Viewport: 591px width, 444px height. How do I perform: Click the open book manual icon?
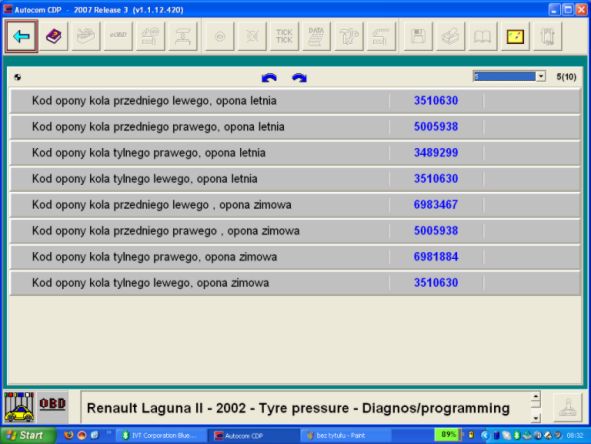482,36
